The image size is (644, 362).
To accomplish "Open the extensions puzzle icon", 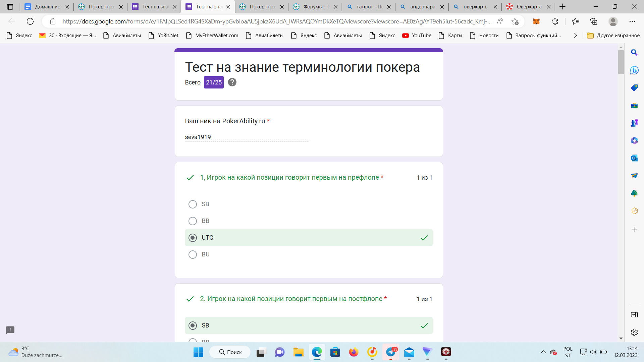I will (555, 21).
